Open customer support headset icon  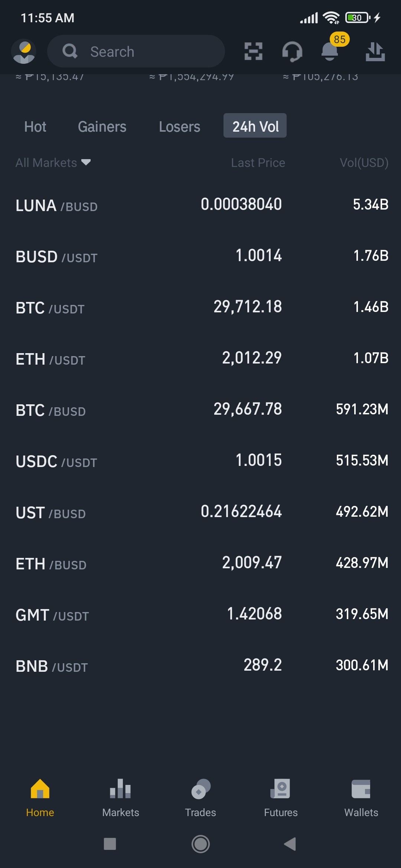point(292,52)
